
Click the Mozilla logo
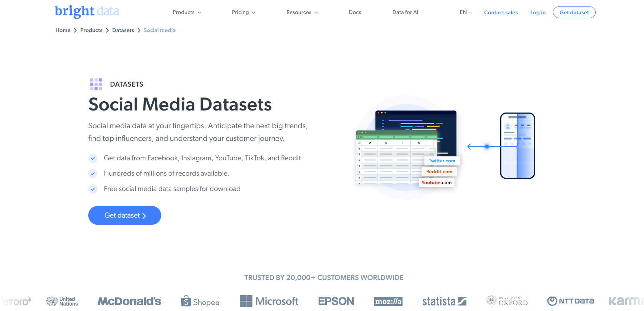click(x=388, y=301)
